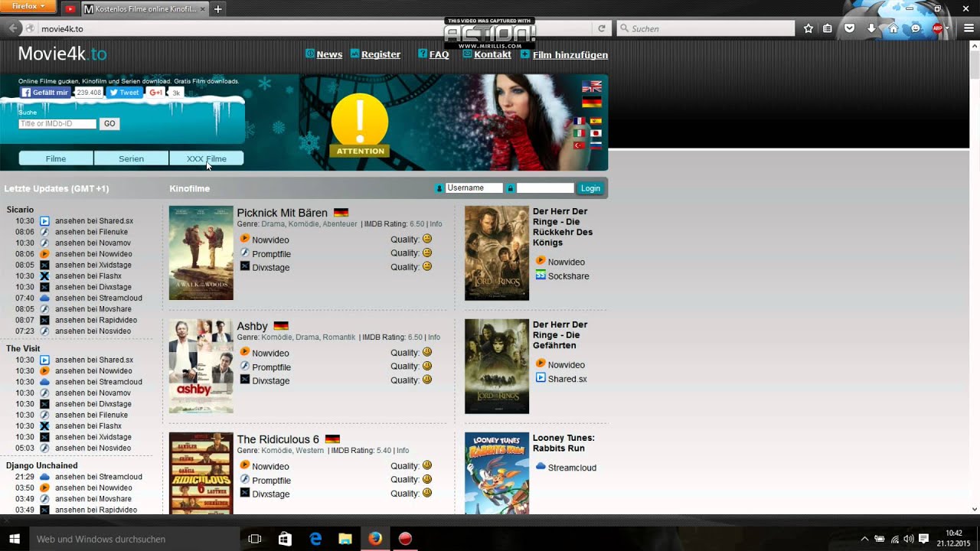Viewport: 980px width, 551px height.
Task: Click the Adblock Plus ABP icon
Action: point(937,28)
